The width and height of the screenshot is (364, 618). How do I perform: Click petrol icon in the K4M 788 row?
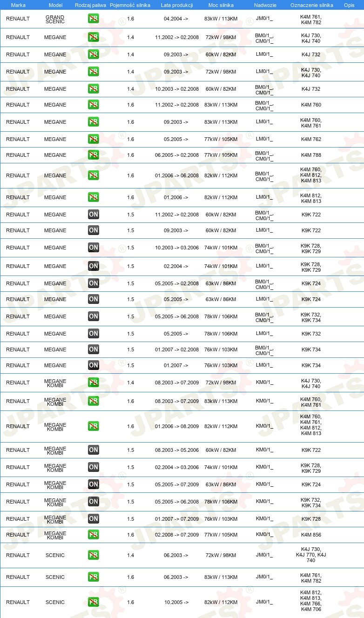point(94,155)
